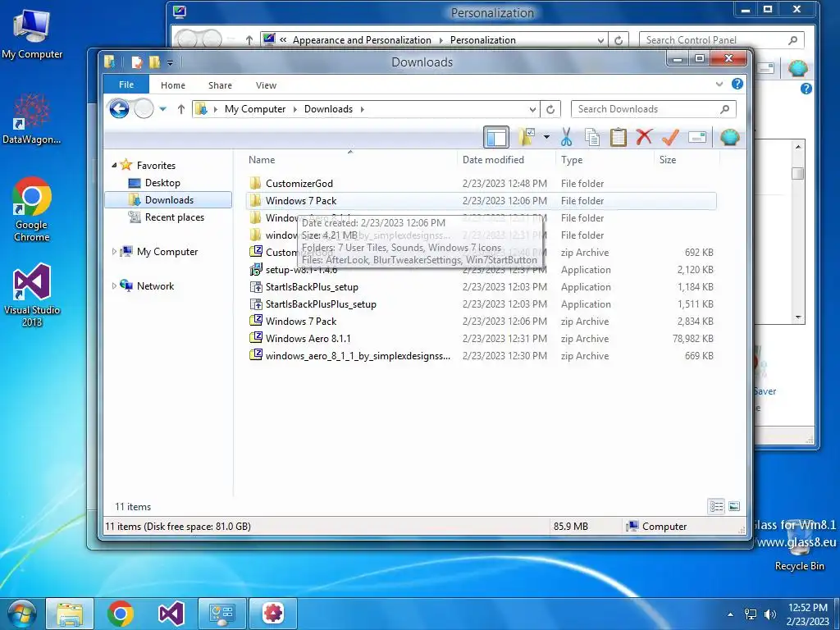
Task: Go up a level in Personalization window
Action: [249, 40]
